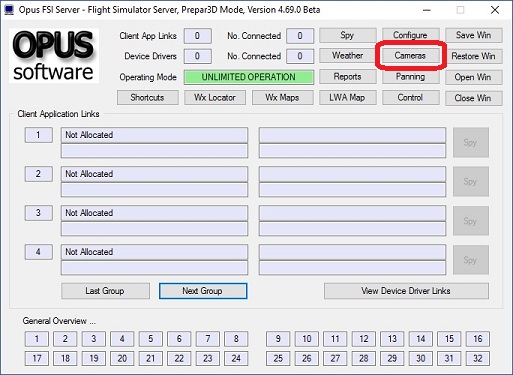Advance to Next Group of links

point(203,291)
